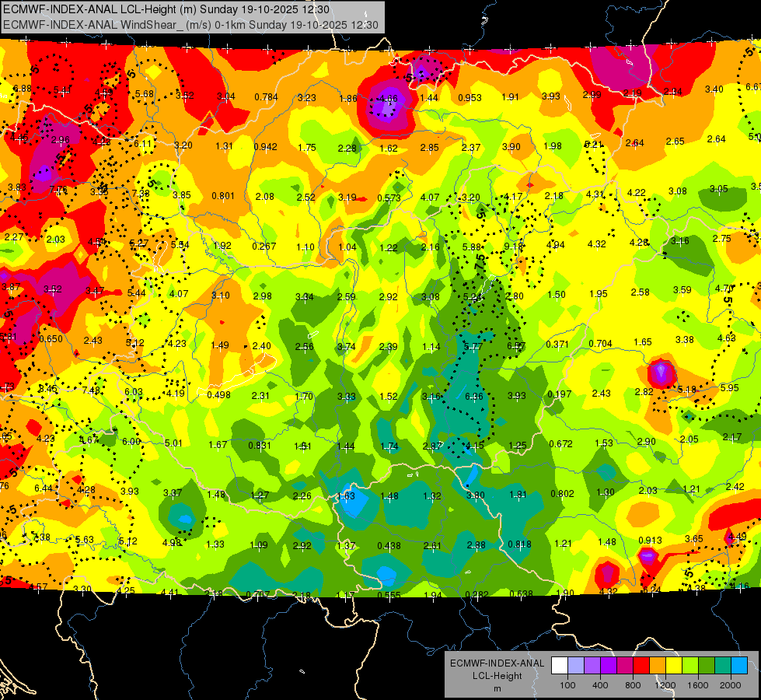Click the legend scale value 800
Image resolution: width=761 pixels, height=700 pixels.
[633, 685]
